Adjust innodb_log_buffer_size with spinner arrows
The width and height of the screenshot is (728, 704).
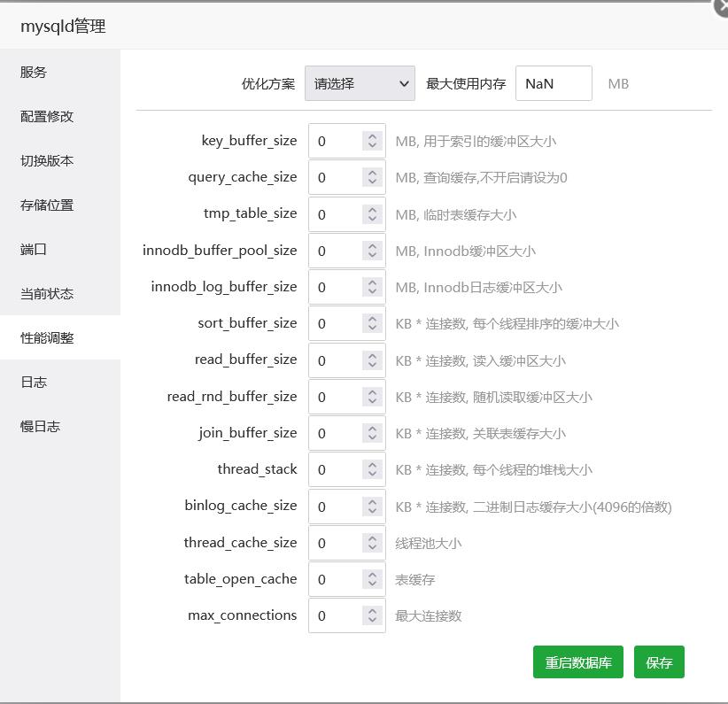372,287
